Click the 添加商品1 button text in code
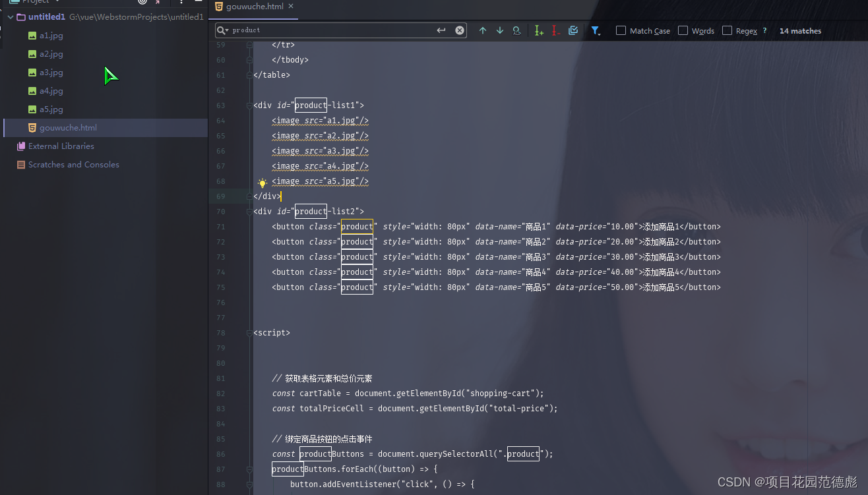 coord(662,227)
